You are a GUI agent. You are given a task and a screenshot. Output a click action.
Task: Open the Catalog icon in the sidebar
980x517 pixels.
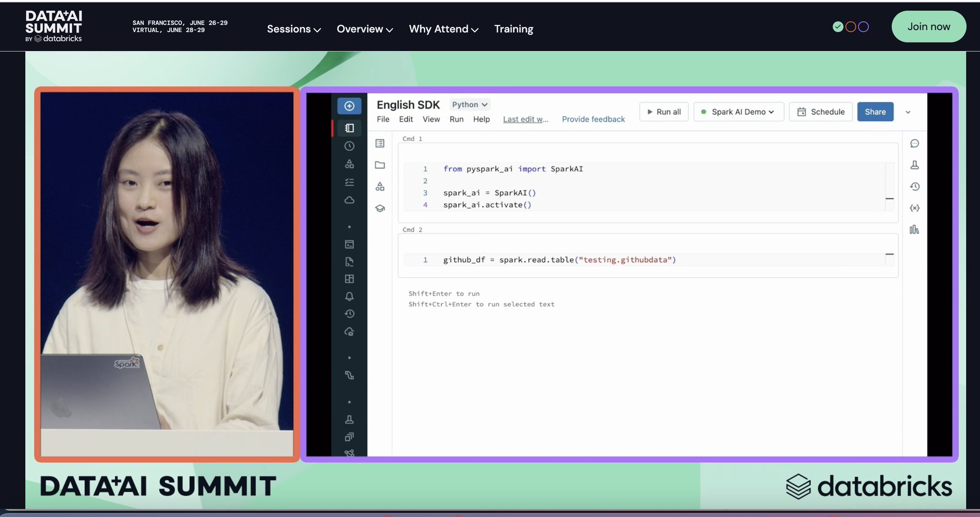coord(349,164)
